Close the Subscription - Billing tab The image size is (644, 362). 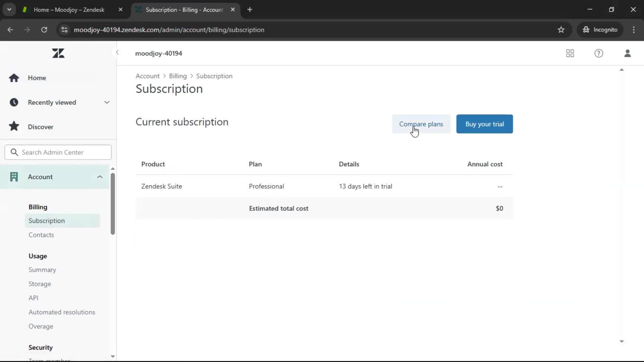pos(233,10)
